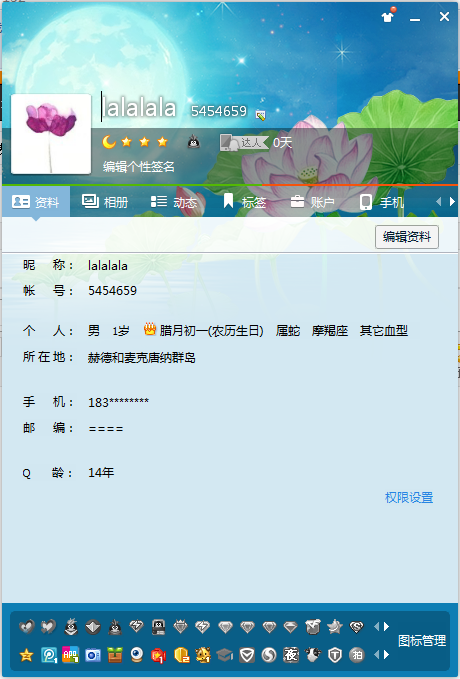Open the 标签 tags tab
The image size is (460, 679).
point(244,202)
